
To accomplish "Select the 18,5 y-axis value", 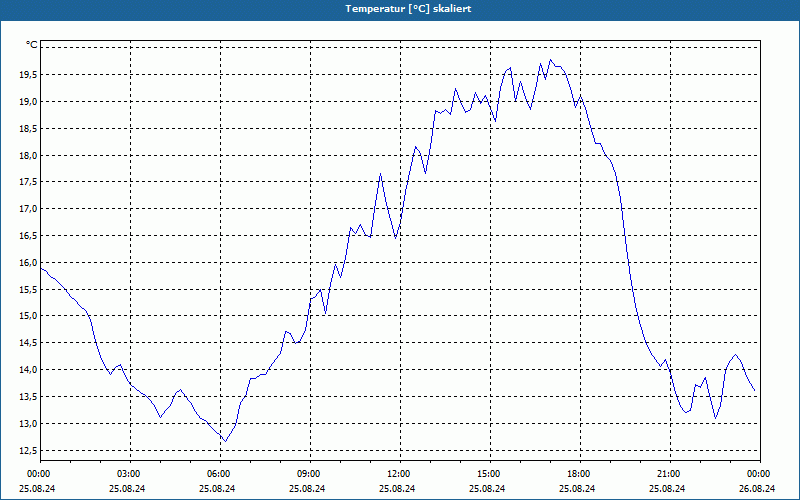I will (28, 128).
